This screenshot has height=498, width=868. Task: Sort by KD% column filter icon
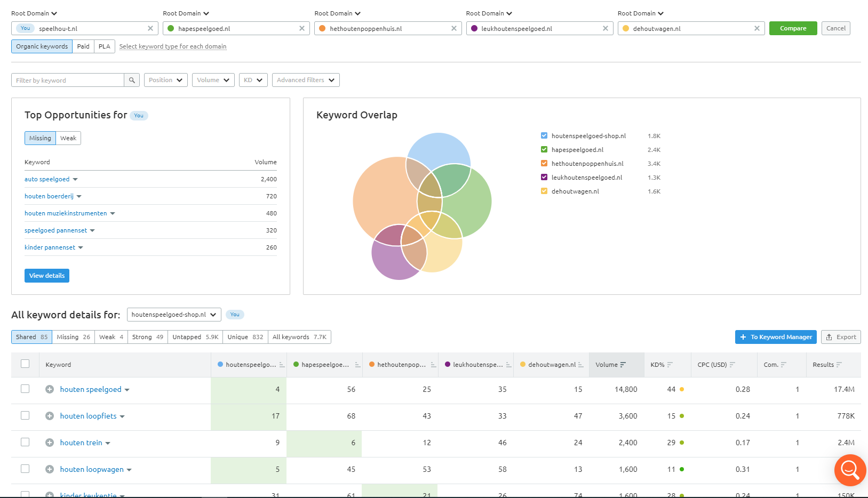click(670, 365)
